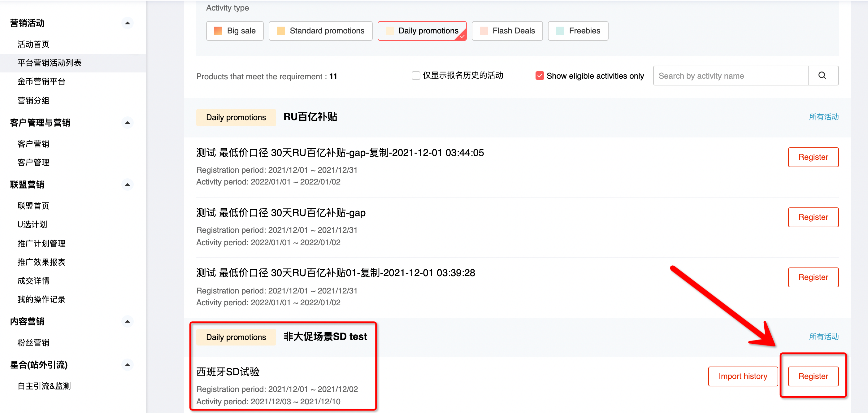Collapse the 客户管理与营销 sidebar section
This screenshot has height=413, width=868.
[127, 123]
